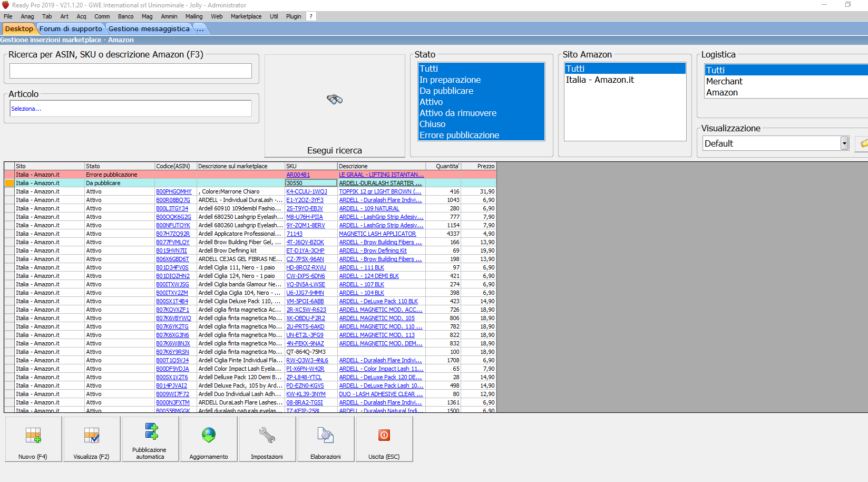868x482 pixels.
Task: Select 'Attivo da rimuovere' in Stato list
Action: (481, 113)
